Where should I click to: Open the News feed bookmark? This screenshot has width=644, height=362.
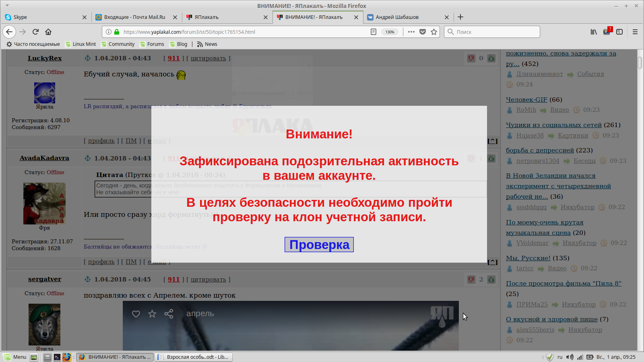[x=207, y=44]
